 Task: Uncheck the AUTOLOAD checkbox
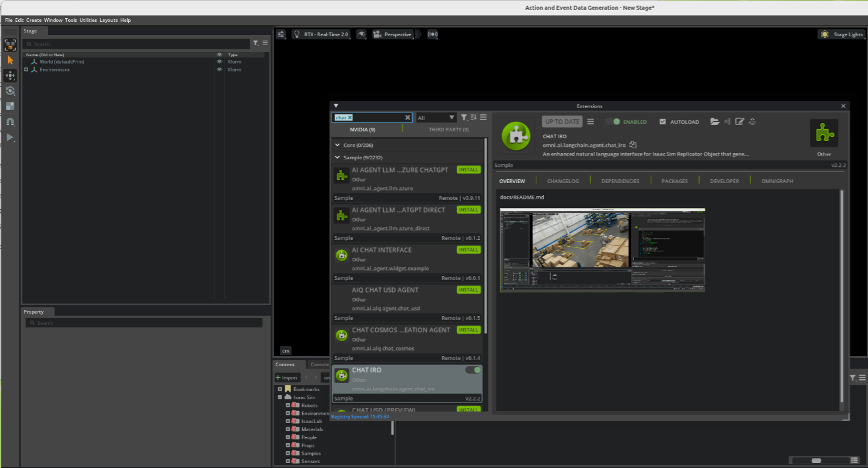[663, 121]
